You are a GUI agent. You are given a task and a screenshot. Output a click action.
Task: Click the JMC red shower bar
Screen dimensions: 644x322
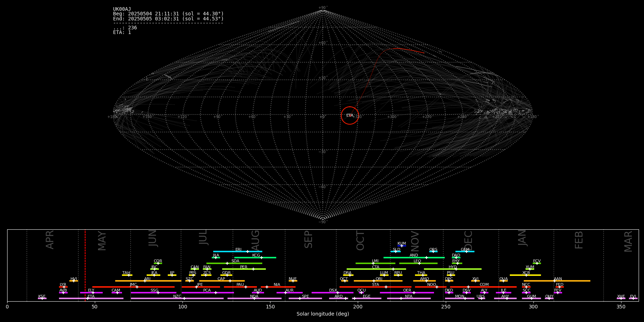coord(133,287)
